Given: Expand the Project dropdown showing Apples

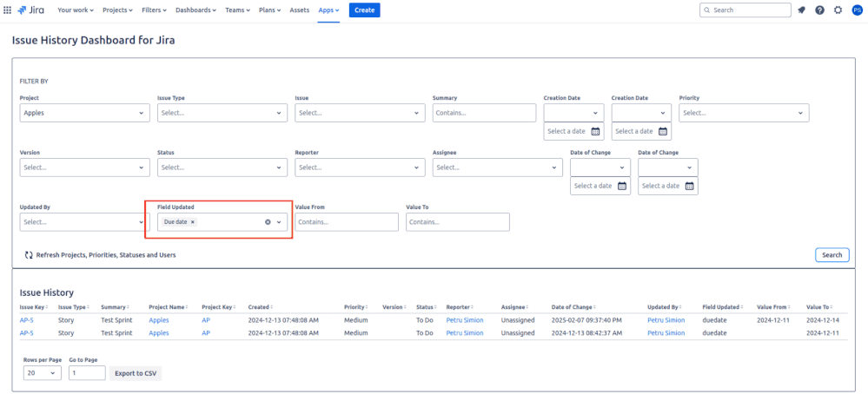Looking at the screenshot, I should 84,113.
